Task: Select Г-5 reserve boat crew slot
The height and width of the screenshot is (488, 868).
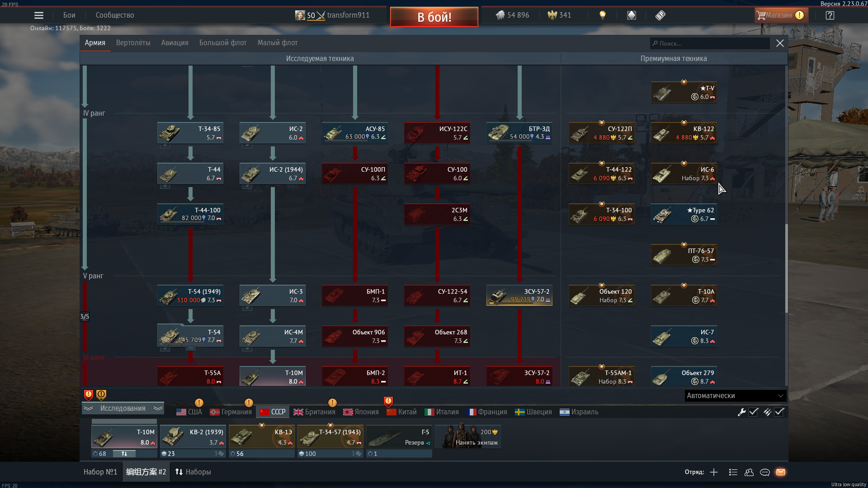Action: pos(399,437)
